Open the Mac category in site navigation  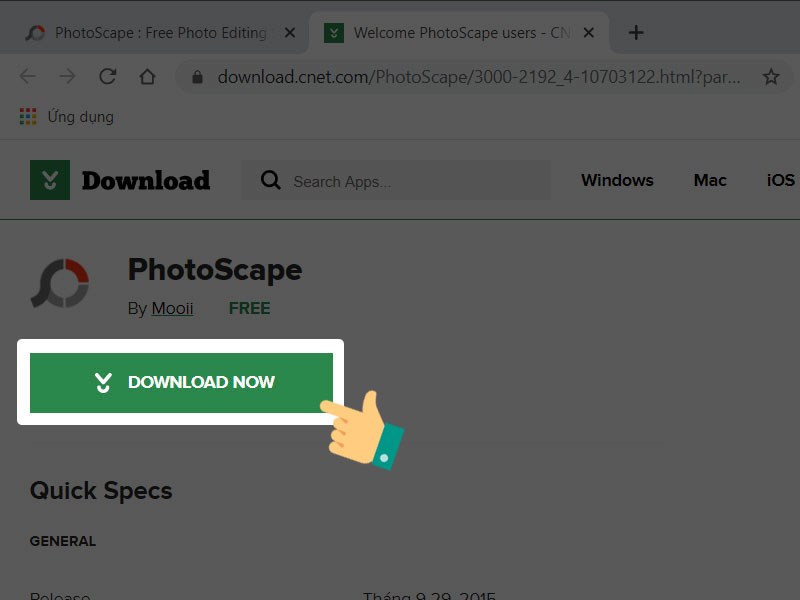click(710, 181)
